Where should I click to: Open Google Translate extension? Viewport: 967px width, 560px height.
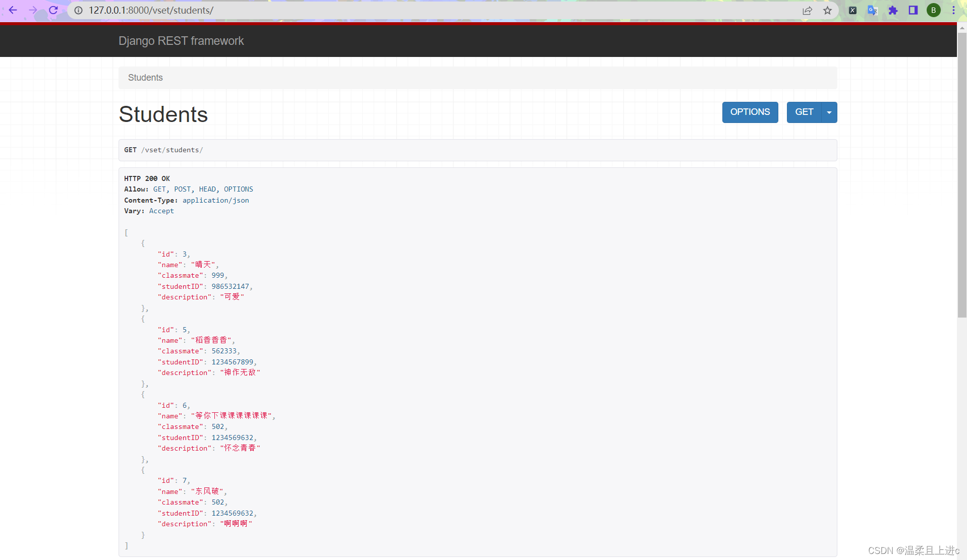pyautogui.click(x=873, y=10)
